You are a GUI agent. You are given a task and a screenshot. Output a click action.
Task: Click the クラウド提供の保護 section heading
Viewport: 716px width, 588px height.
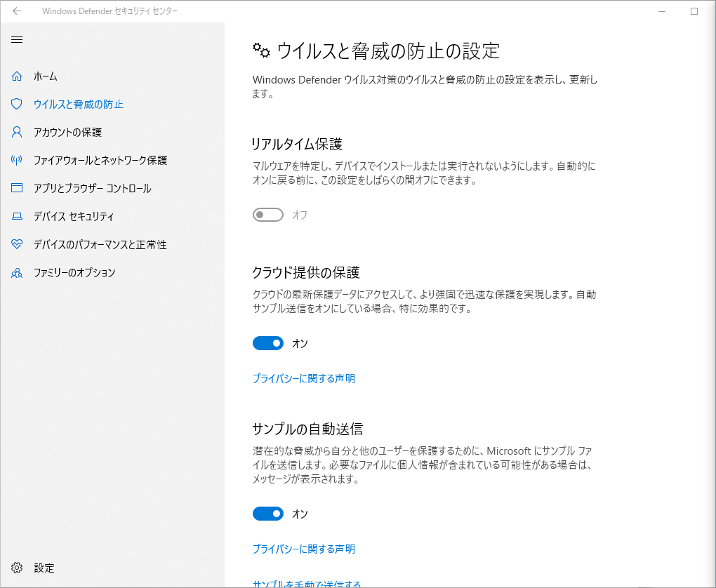click(306, 272)
